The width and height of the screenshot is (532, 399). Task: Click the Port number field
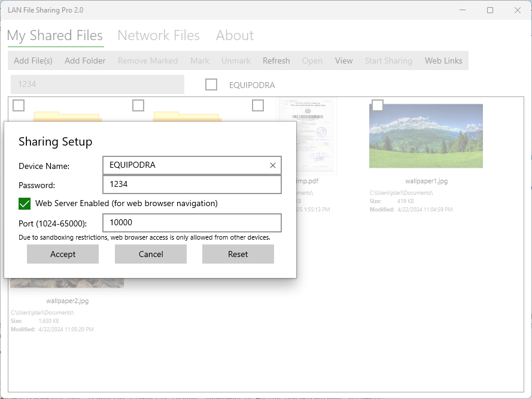[191, 223]
